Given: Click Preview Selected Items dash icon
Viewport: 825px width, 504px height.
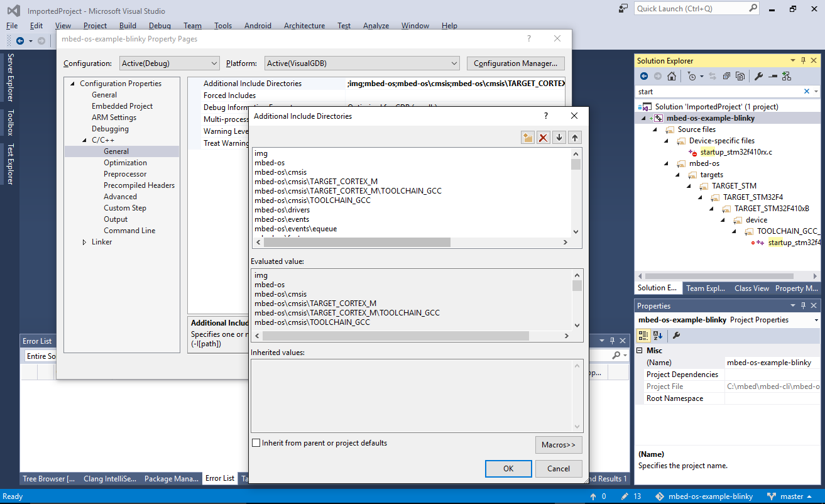Looking at the screenshot, I should [772, 76].
